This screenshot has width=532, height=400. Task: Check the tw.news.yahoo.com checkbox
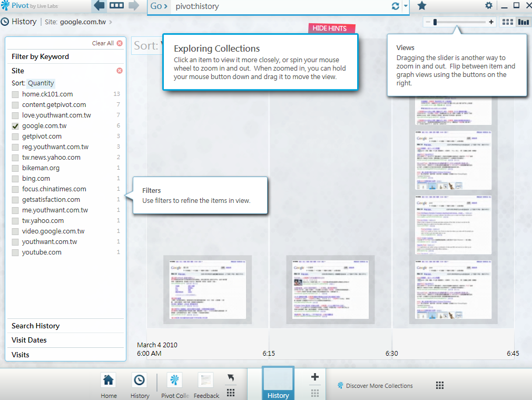[15, 158]
